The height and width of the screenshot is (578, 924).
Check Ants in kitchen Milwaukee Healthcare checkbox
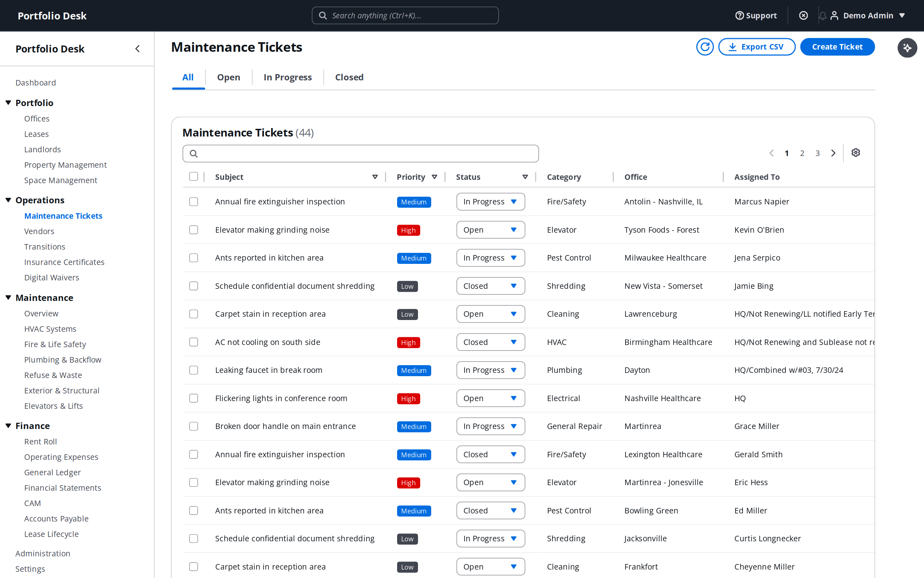(x=194, y=258)
